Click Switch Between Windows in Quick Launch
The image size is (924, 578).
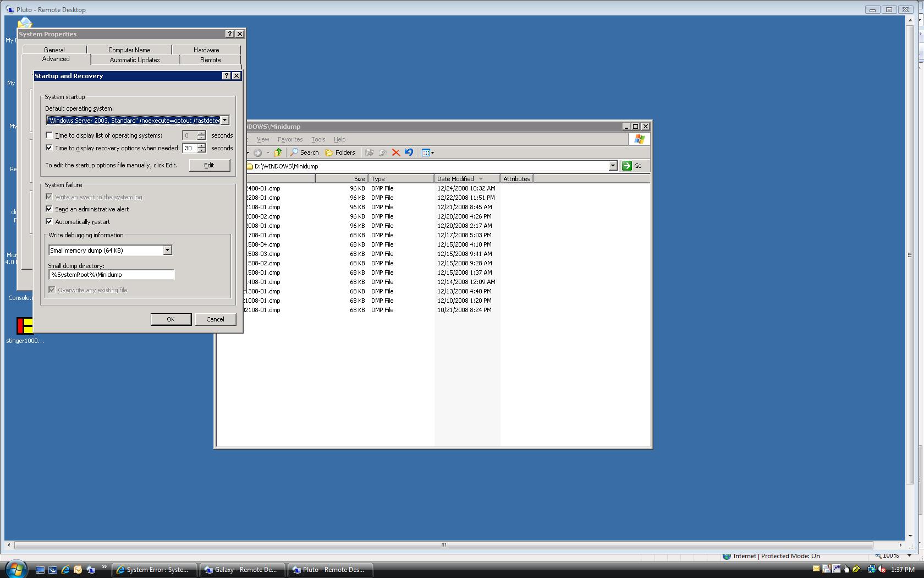point(53,570)
